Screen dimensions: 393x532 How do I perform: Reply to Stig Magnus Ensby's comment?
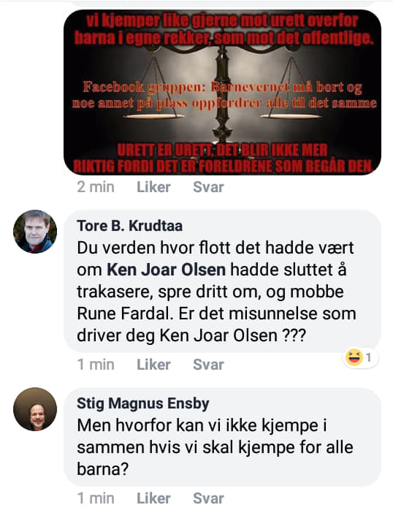click(208, 498)
